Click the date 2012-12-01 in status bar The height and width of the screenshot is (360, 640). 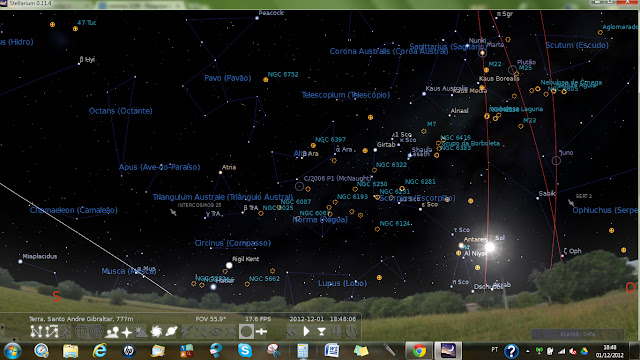click(307, 319)
